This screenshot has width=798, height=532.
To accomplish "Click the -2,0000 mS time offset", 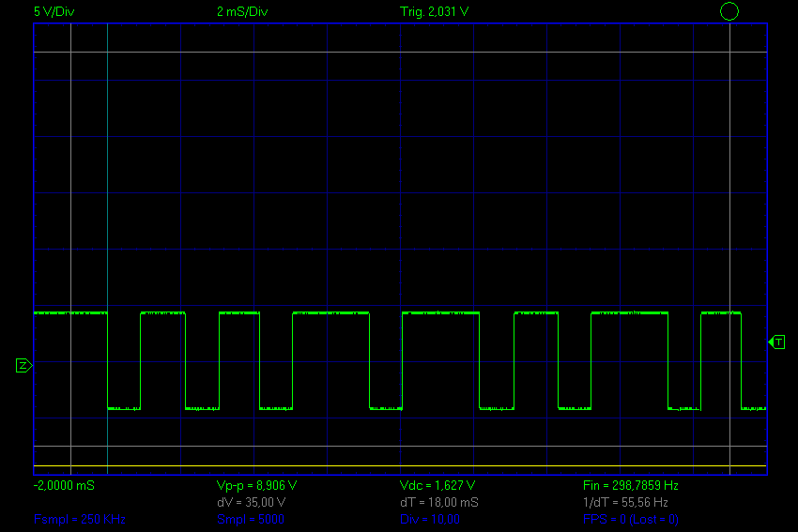I will pyautogui.click(x=64, y=486).
